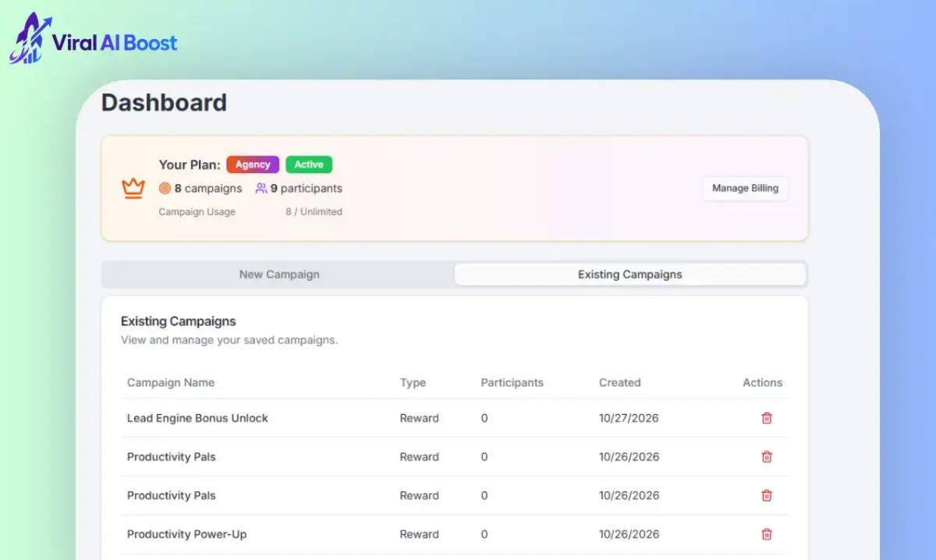Screen dimensions: 936x560
Task: Click the green Active status badge
Action: click(x=309, y=165)
